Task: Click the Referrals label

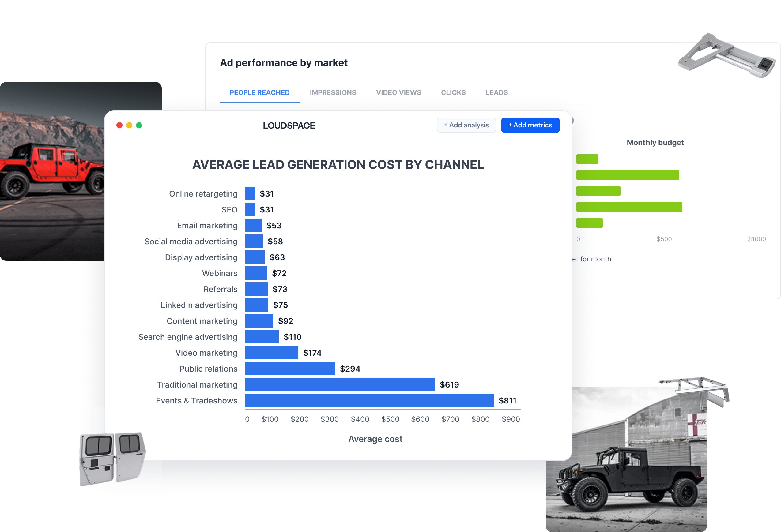Action: pos(220,289)
